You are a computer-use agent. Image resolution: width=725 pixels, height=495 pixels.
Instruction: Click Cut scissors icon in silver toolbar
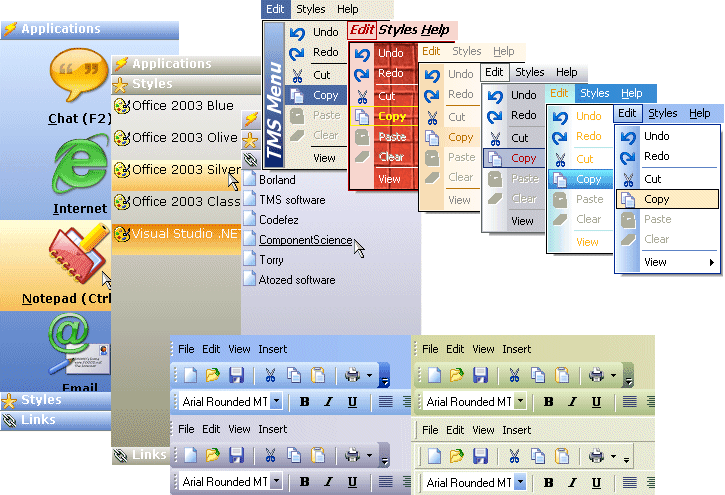point(270,455)
